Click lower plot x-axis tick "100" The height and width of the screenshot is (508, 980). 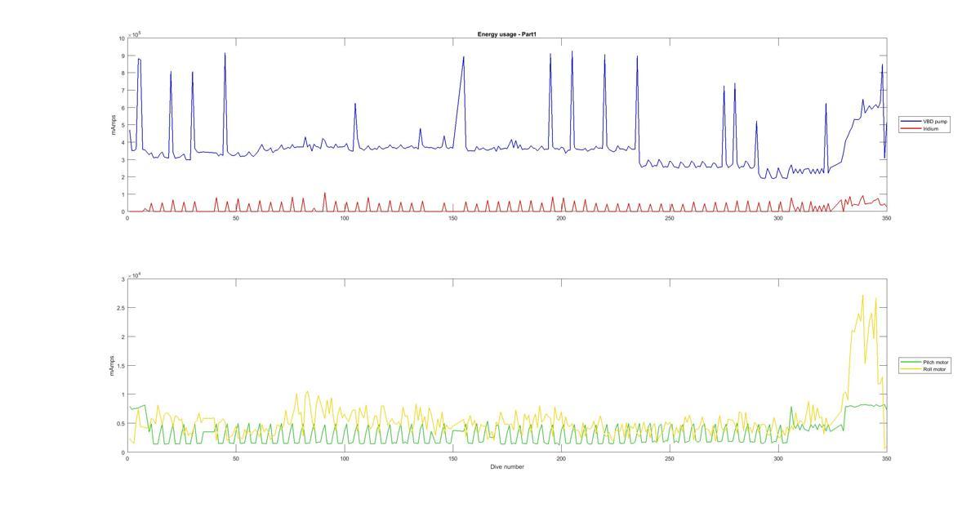(x=345, y=459)
